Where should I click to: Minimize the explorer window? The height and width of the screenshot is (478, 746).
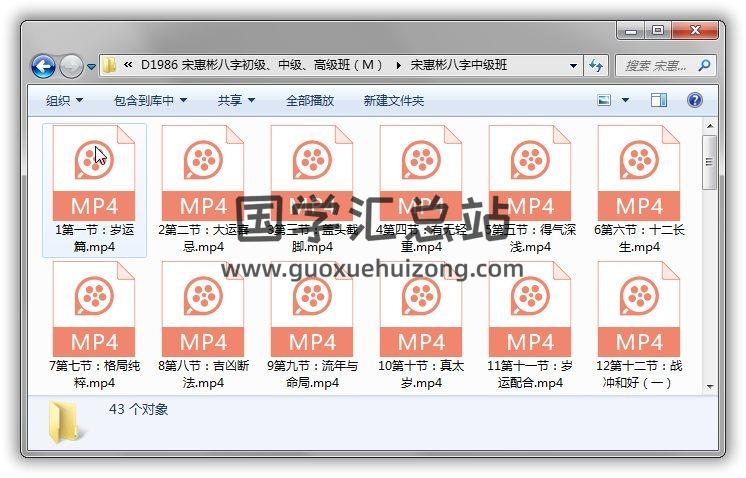pyautogui.click(x=631, y=31)
